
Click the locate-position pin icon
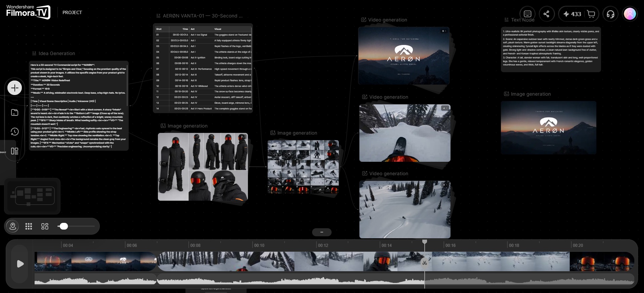click(13, 226)
